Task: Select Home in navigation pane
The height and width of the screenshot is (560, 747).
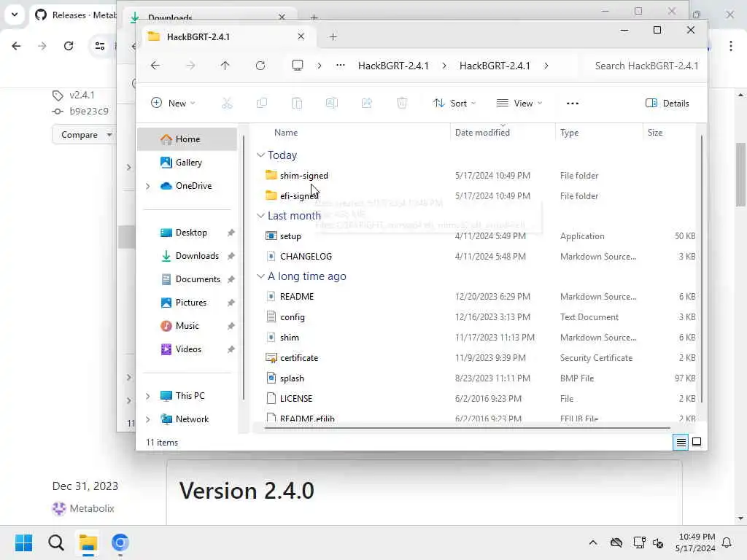Action: click(x=187, y=139)
